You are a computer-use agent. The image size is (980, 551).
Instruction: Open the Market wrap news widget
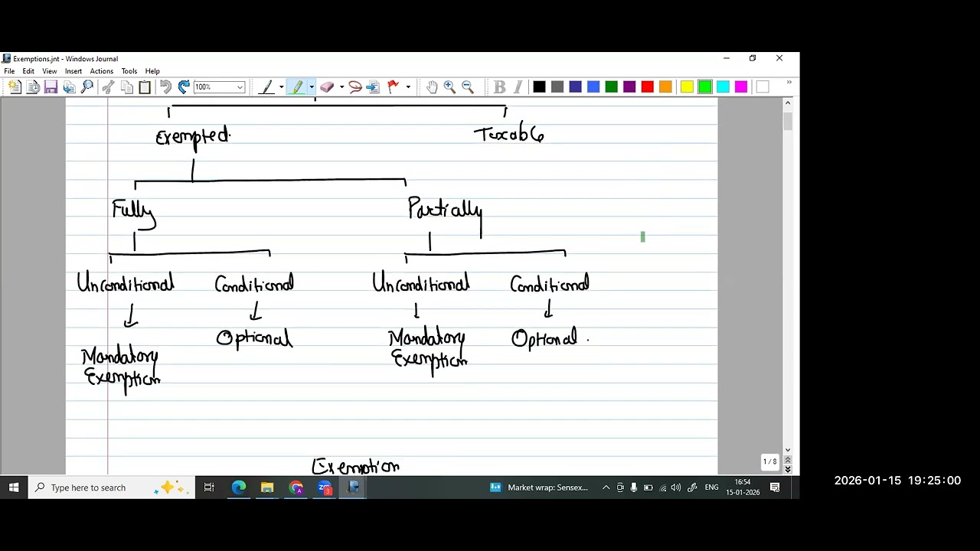[x=540, y=487]
